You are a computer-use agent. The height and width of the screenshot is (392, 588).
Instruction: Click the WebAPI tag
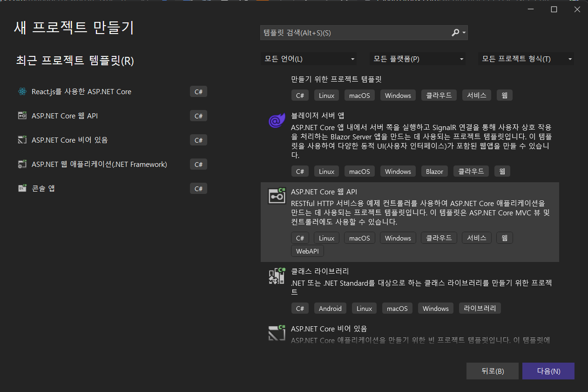[x=307, y=251]
